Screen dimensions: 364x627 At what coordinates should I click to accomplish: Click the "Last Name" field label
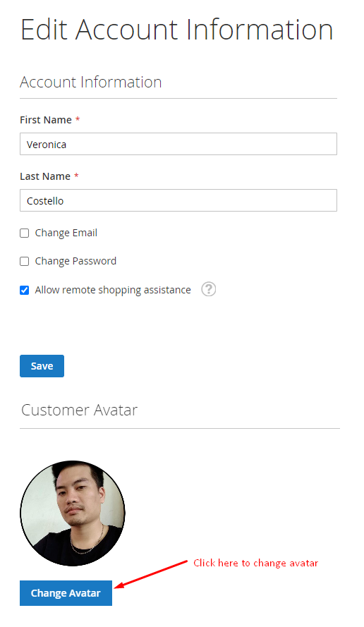pos(45,176)
